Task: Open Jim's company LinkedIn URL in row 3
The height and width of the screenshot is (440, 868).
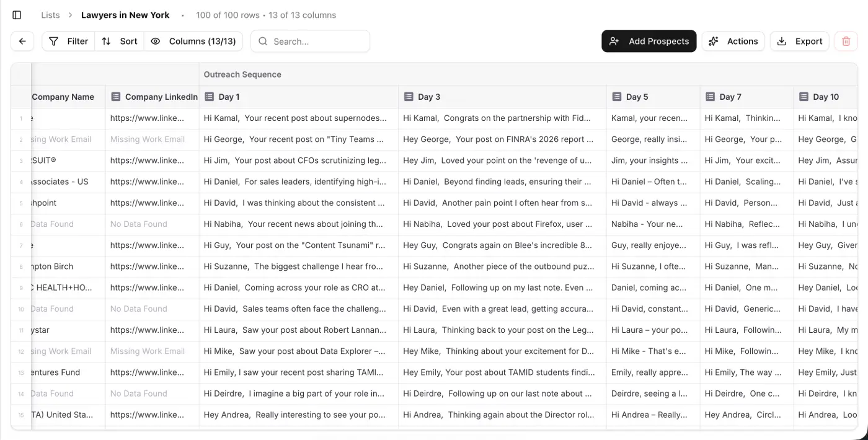Action: click(x=147, y=161)
